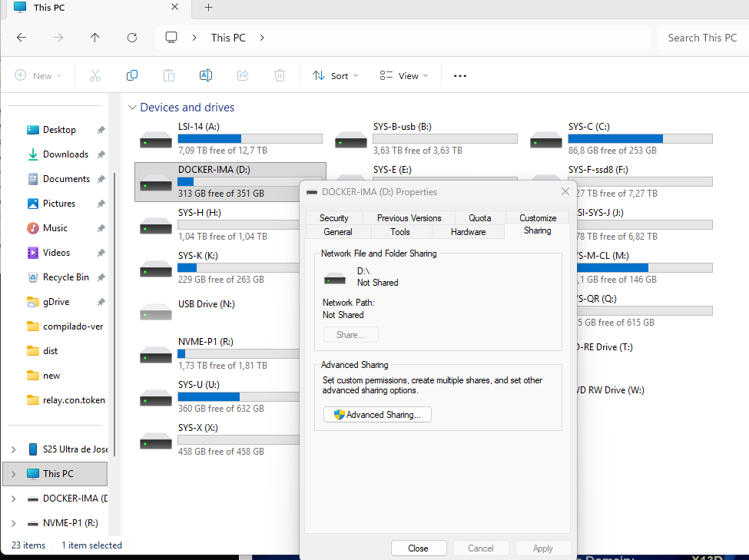Close the DOCKER-IMA Properties dialog with X

coord(565,191)
